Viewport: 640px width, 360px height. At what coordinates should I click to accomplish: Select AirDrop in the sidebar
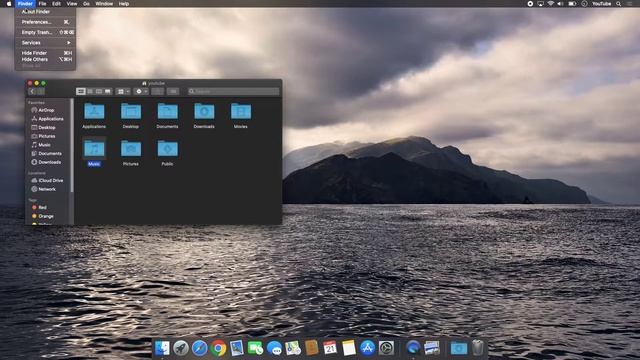click(x=46, y=110)
